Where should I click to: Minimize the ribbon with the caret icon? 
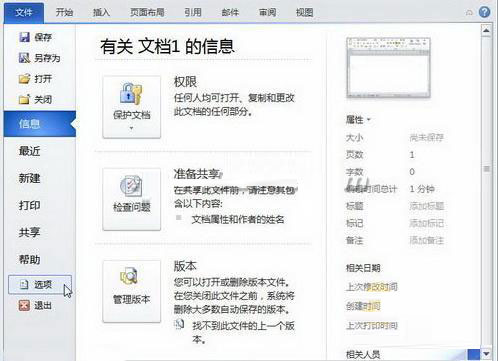point(469,13)
